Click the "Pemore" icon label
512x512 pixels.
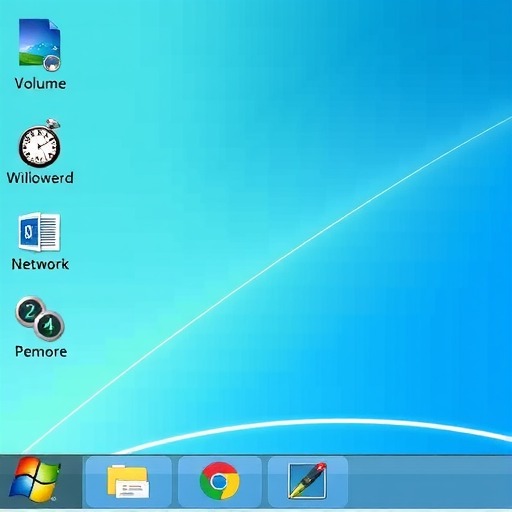(41, 352)
